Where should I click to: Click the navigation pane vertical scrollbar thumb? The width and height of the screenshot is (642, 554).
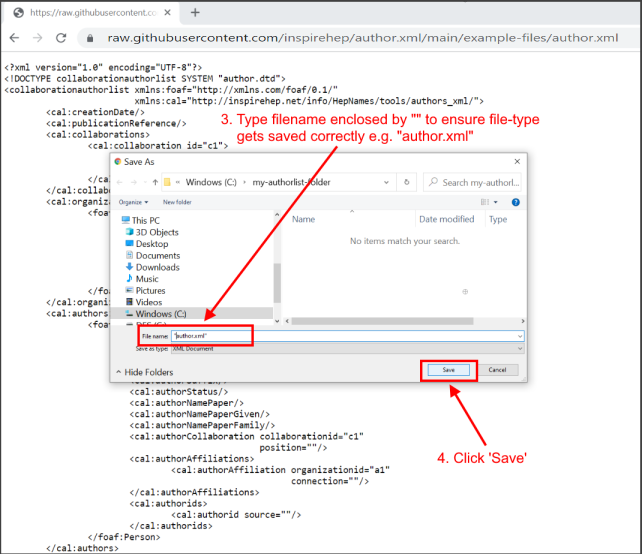277,283
